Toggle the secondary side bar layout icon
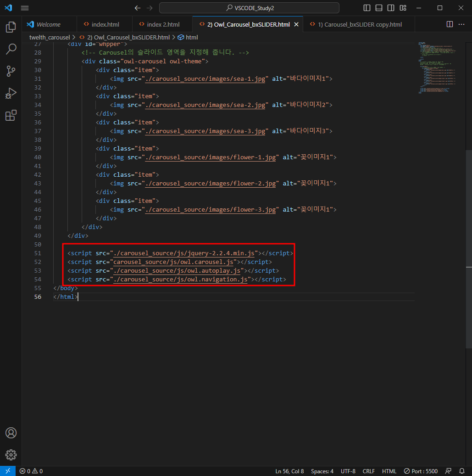The width and height of the screenshot is (472, 476). tap(391, 8)
